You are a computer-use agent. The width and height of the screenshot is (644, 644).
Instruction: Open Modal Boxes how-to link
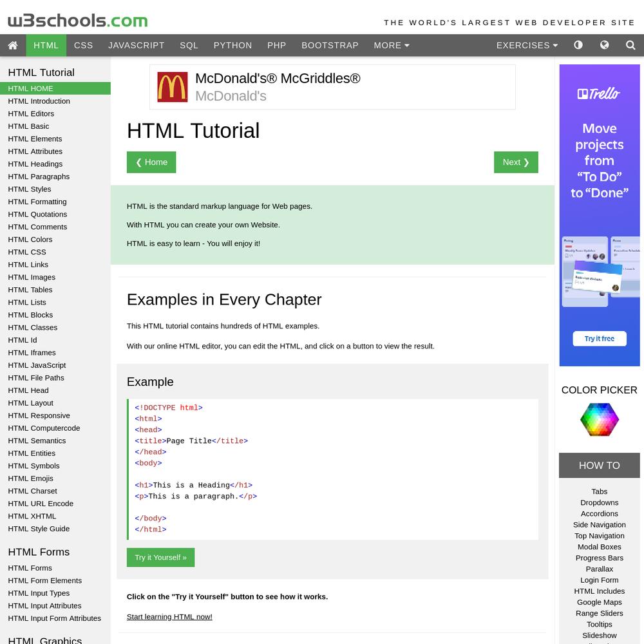pyautogui.click(x=599, y=547)
